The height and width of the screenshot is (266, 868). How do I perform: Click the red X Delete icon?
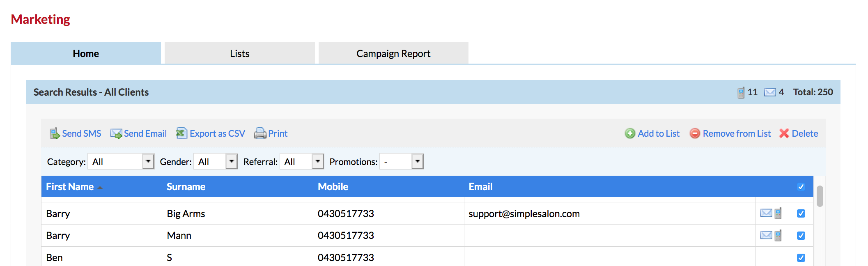(784, 133)
